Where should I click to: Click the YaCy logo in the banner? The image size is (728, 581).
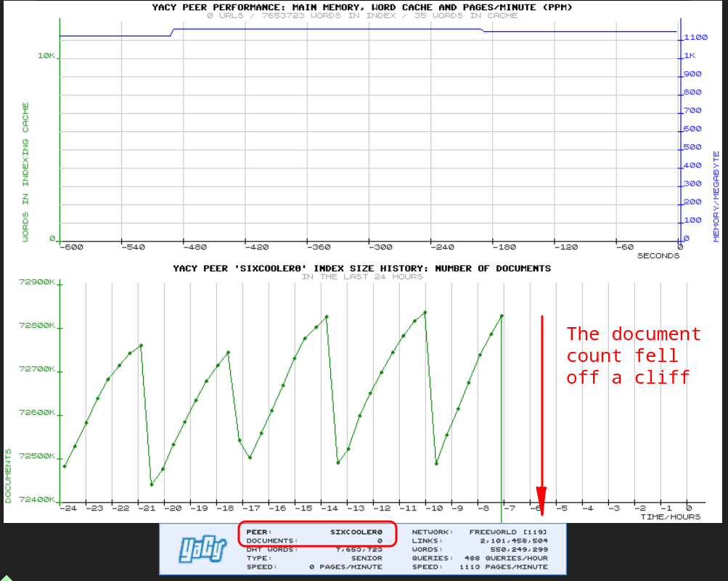tap(203, 550)
